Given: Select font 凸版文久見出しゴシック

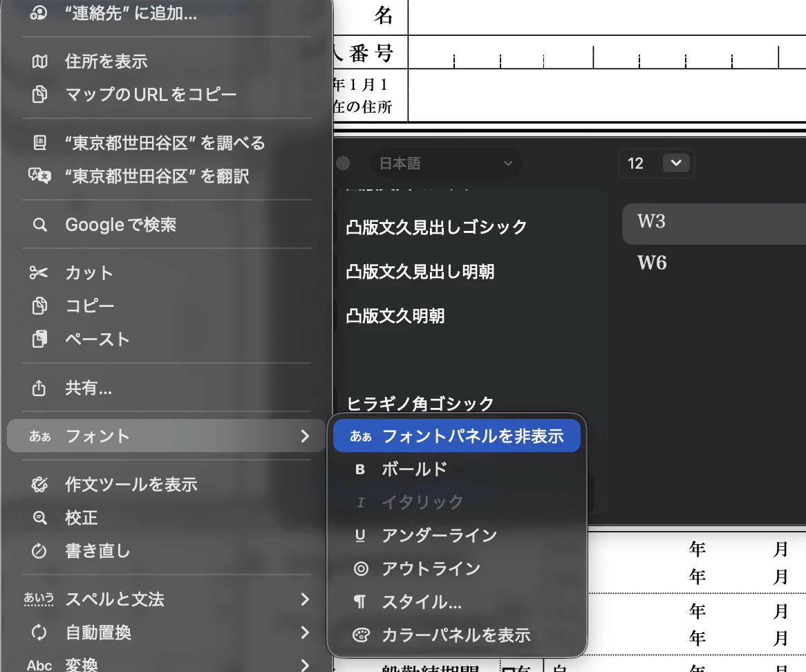Looking at the screenshot, I should pos(437,227).
